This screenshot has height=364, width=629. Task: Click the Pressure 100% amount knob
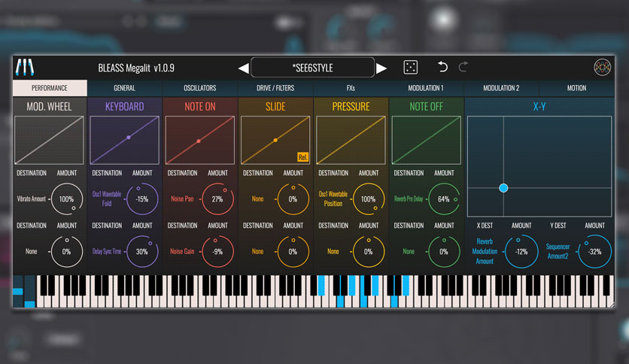368,199
